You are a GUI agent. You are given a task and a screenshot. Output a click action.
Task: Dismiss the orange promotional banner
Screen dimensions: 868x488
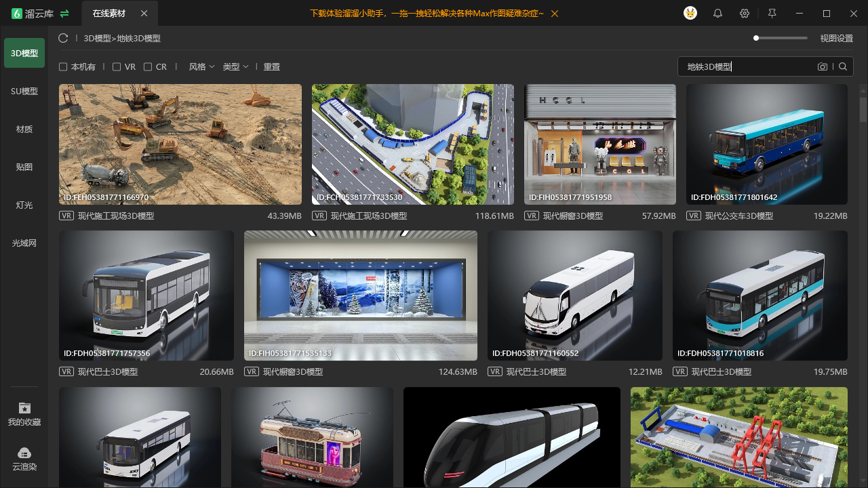(555, 14)
